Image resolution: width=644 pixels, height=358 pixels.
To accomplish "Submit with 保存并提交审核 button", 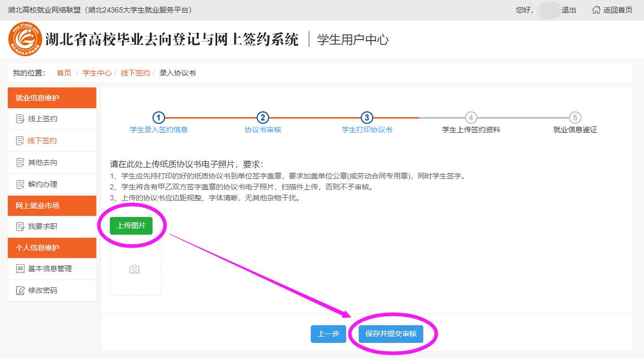I will click(x=390, y=334).
